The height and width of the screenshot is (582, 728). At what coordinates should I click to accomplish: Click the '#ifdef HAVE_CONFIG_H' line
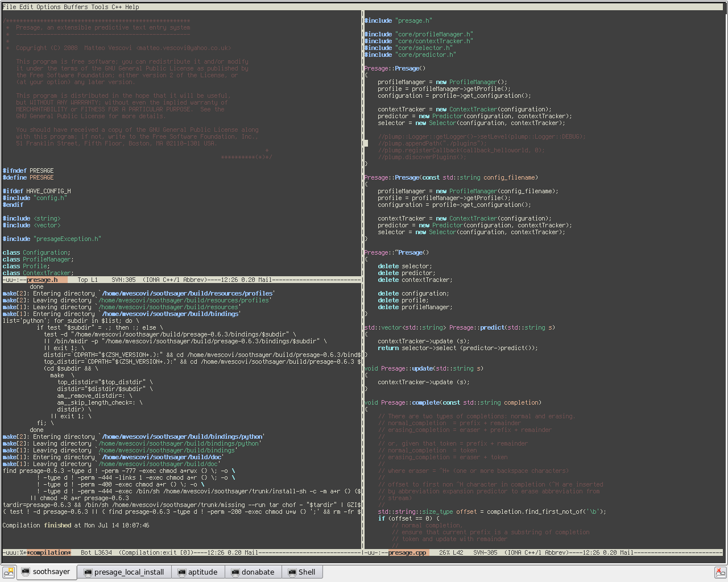pos(36,191)
